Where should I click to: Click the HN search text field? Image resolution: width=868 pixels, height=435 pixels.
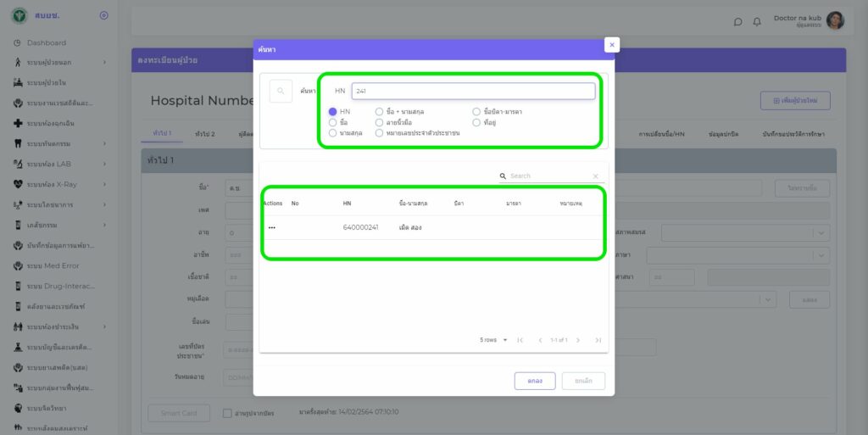coord(473,91)
